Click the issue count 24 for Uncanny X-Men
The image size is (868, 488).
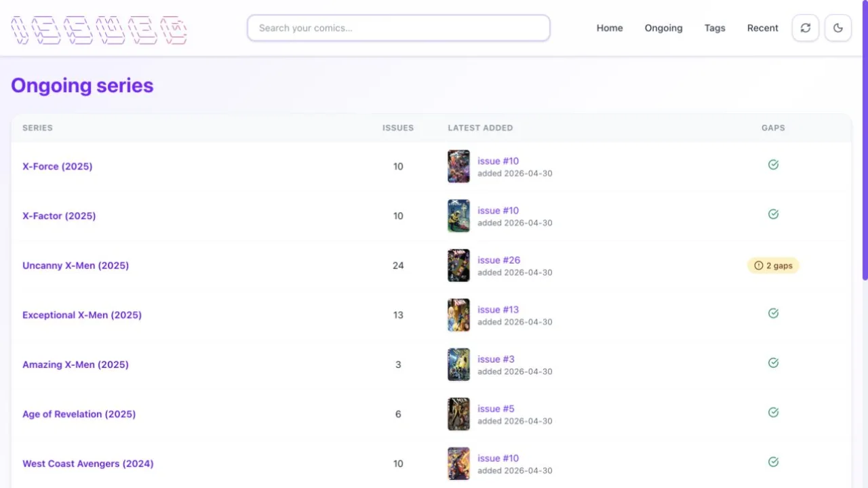398,265
